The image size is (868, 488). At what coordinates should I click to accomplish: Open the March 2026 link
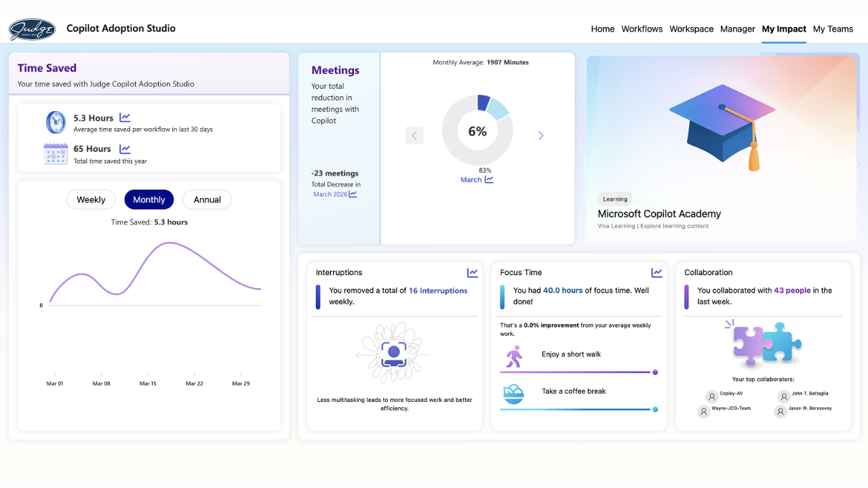click(x=330, y=194)
